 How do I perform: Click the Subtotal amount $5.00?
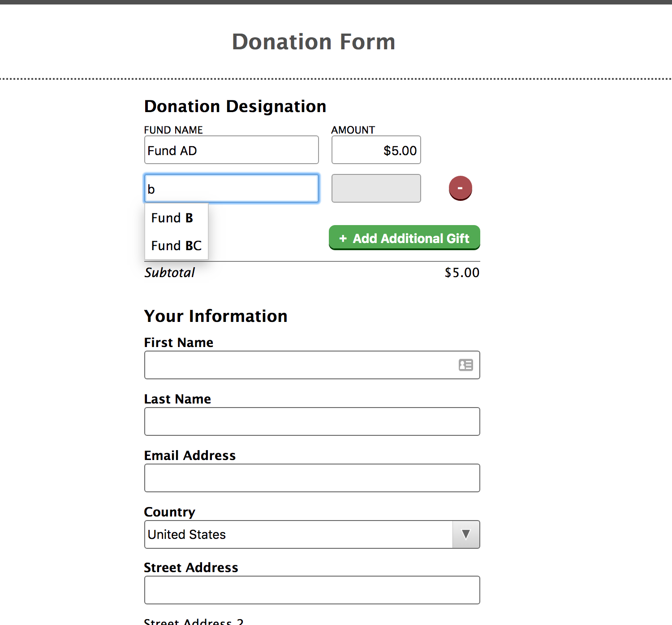[462, 273]
